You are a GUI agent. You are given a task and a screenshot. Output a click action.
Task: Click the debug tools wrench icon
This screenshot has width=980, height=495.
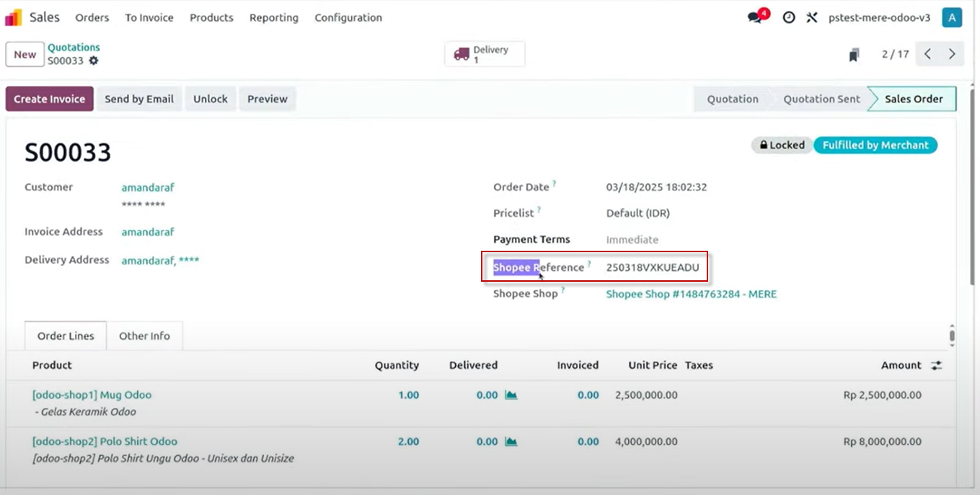pos(812,17)
